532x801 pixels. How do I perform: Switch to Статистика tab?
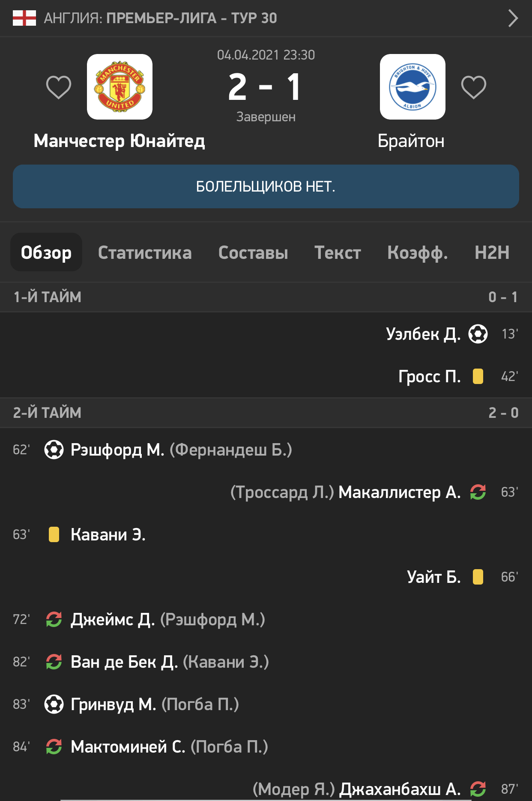(145, 252)
